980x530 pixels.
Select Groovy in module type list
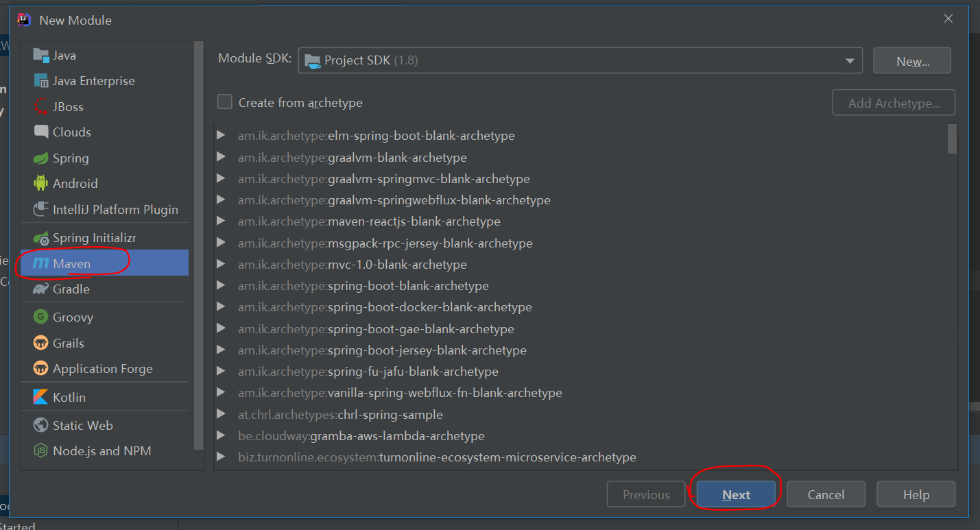pos(105,317)
